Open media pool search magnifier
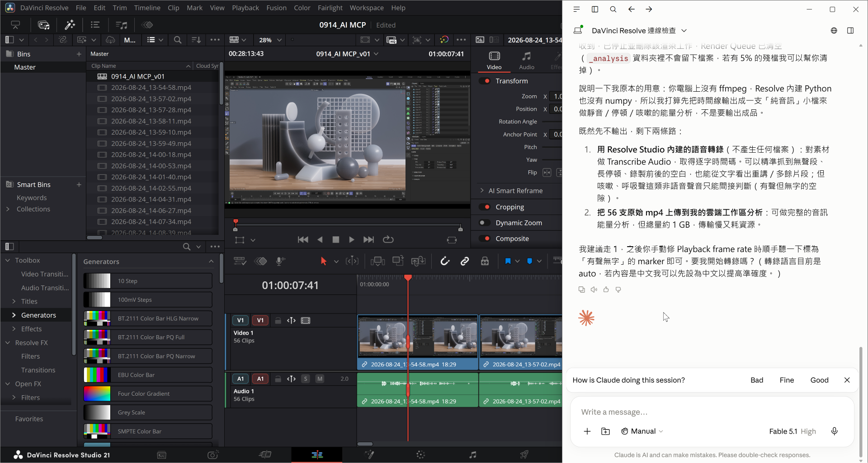 click(x=178, y=40)
